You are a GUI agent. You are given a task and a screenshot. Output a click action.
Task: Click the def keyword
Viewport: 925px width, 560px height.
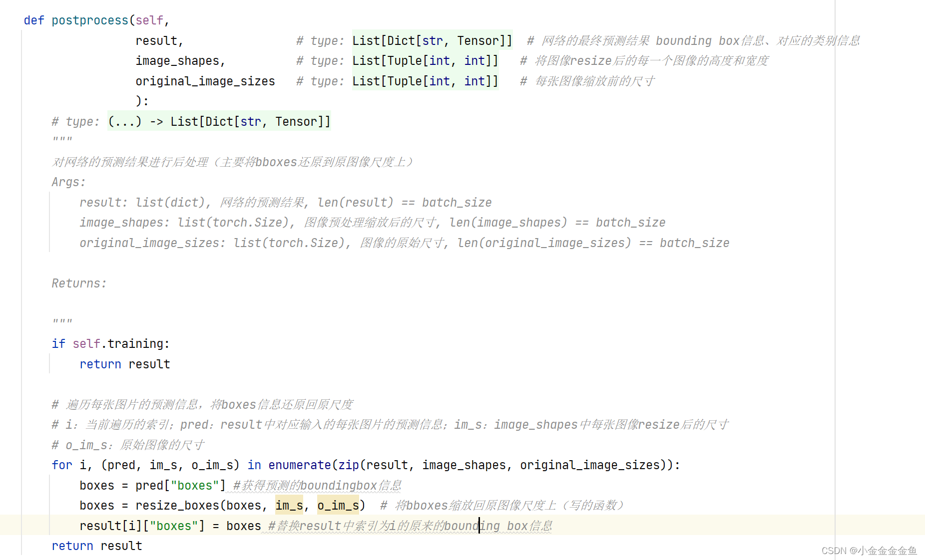click(34, 20)
